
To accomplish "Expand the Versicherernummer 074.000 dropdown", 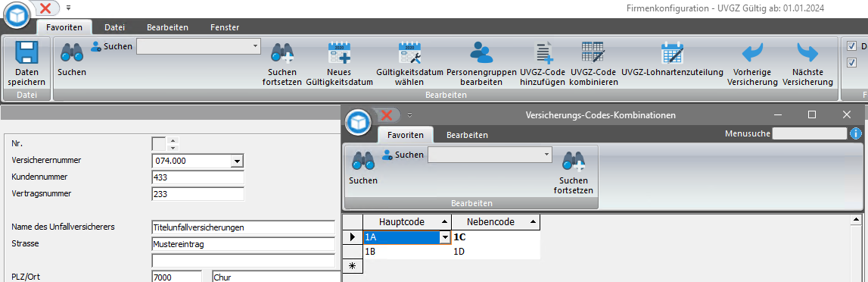I will [237, 161].
